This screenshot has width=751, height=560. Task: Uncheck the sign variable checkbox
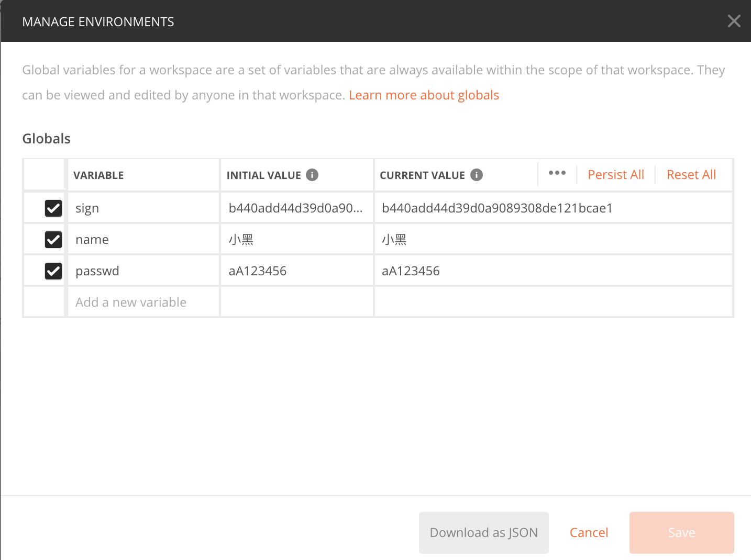click(x=53, y=208)
